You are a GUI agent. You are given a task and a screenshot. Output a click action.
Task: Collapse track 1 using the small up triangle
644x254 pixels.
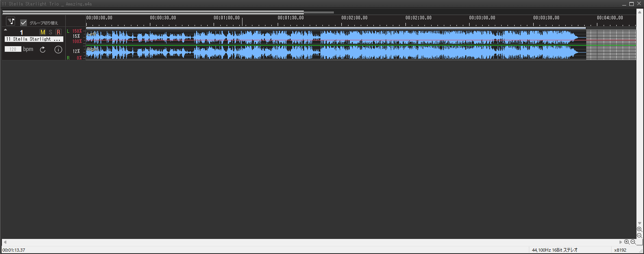[6, 30]
